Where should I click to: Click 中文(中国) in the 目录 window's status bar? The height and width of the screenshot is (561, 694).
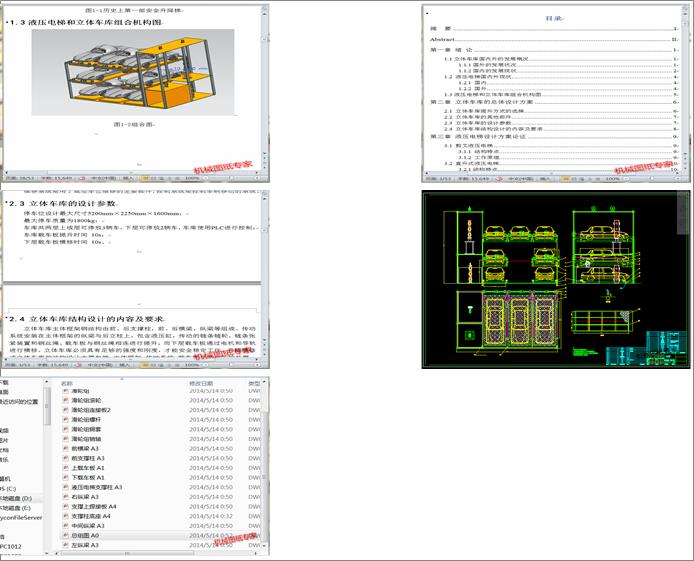click(521, 178)
